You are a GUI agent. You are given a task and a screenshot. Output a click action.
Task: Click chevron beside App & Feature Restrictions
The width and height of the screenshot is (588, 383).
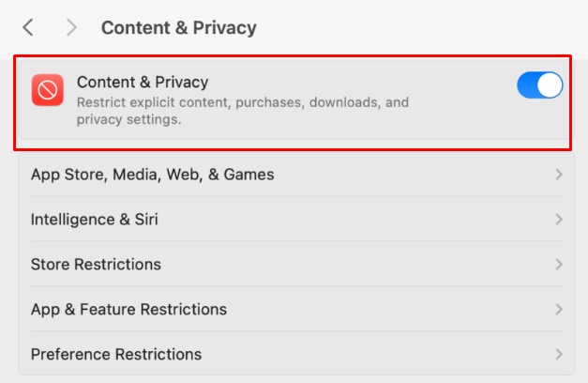[x=559, y=310]
